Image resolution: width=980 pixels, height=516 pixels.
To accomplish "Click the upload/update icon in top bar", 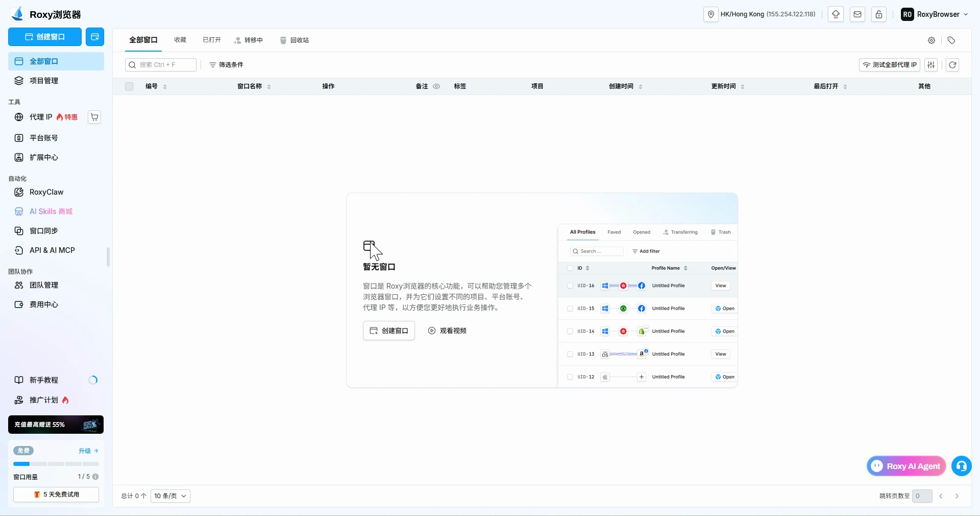I will click(836, 14).
